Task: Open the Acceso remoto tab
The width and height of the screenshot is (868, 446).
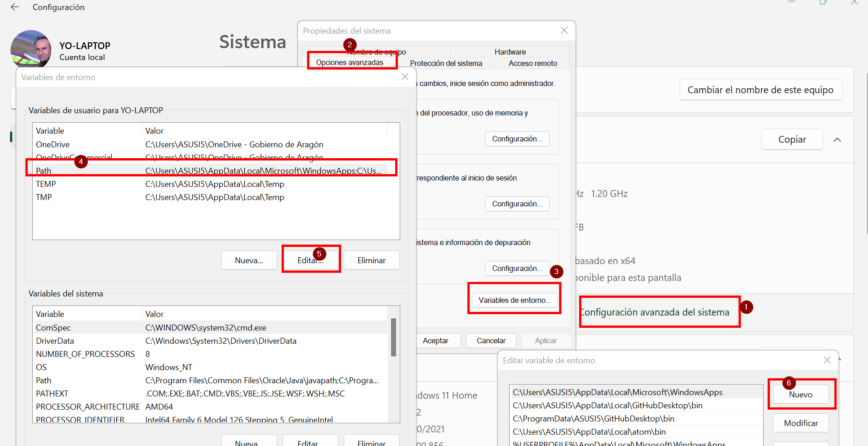Action: (533, 63)
